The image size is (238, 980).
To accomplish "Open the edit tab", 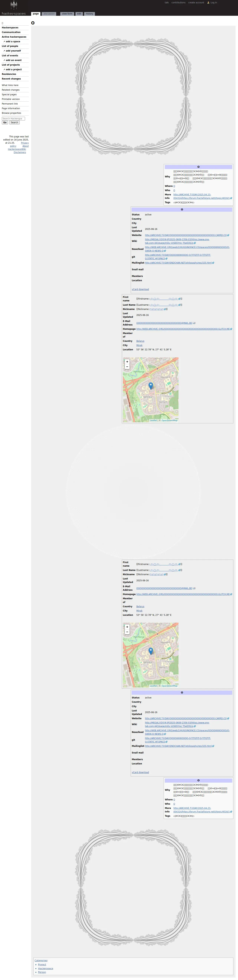I will 79,14.
